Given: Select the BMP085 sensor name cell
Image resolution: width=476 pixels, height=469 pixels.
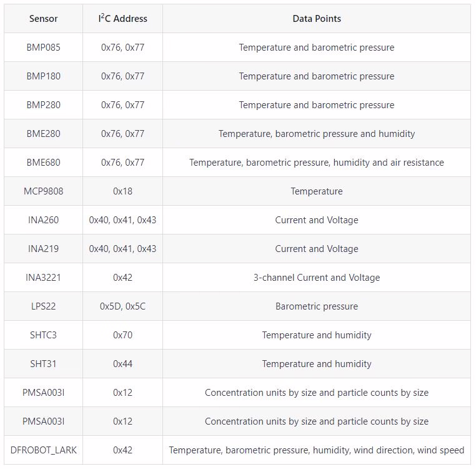Looking at the screenshot, I should [x=43, y=48].
